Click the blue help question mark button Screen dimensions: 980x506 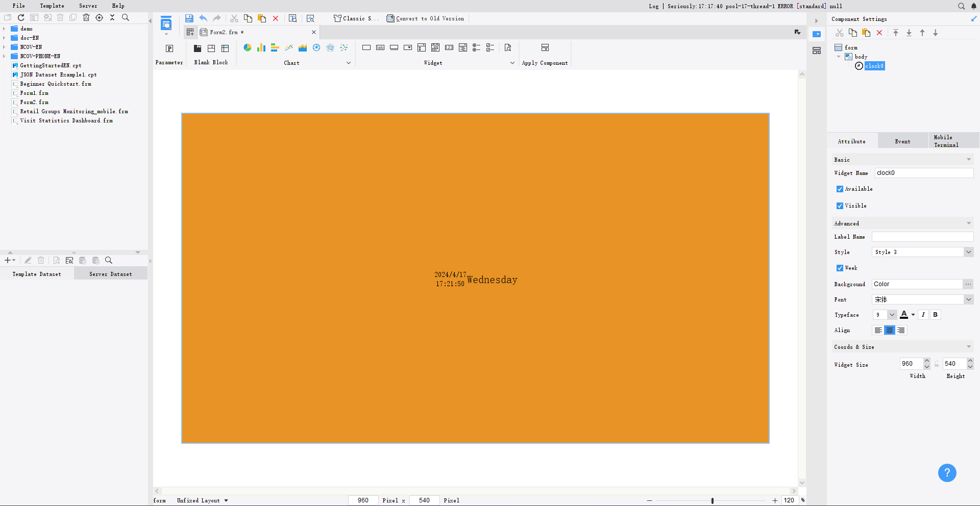pyautogui.click(x=947, y=473)
